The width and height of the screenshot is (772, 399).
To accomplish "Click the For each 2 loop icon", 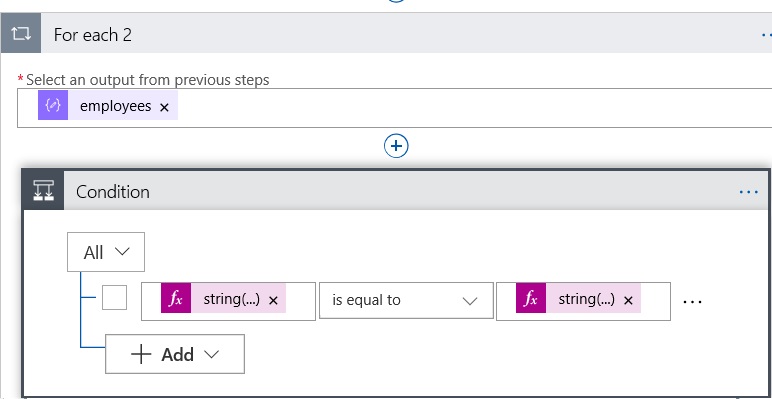I will 21,34.
